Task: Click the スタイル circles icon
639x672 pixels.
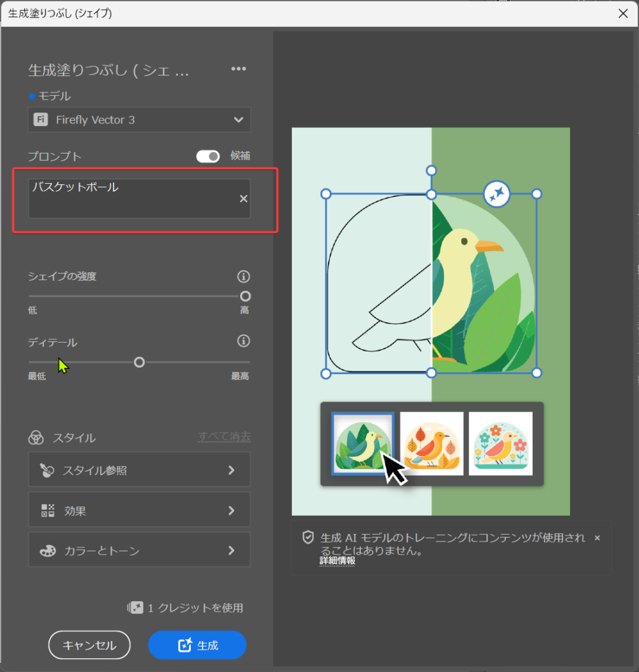Action: pos(36,438)
